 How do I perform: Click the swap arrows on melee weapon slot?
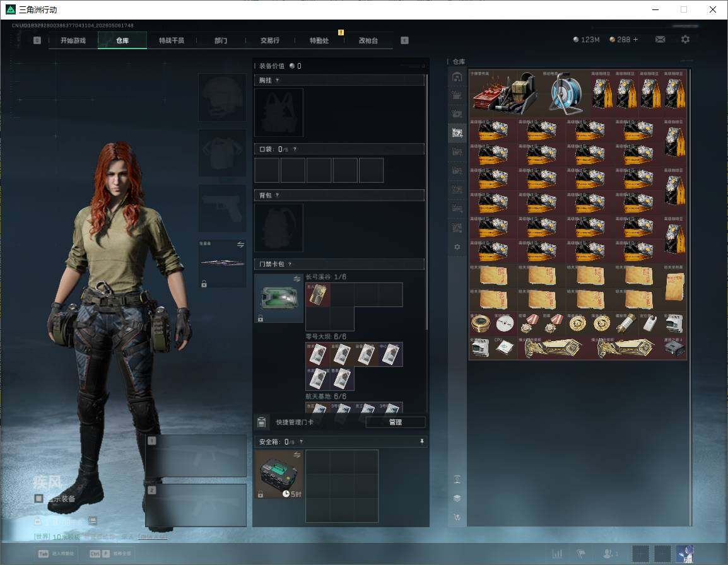240,245
